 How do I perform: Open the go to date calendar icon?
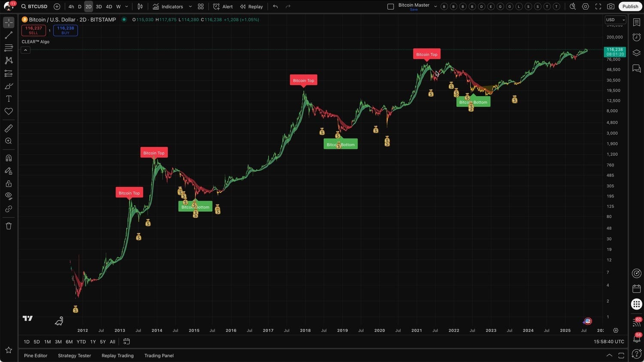pos(127,341)
